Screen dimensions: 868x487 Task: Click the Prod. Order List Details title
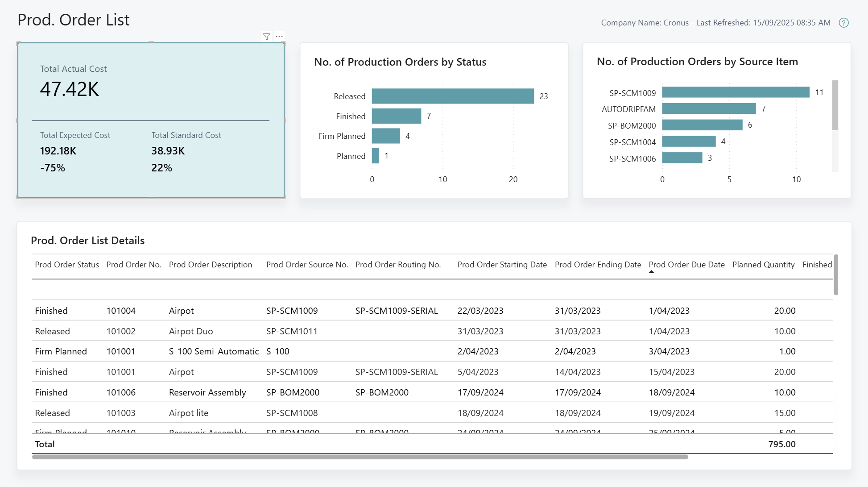pos(87,240)
